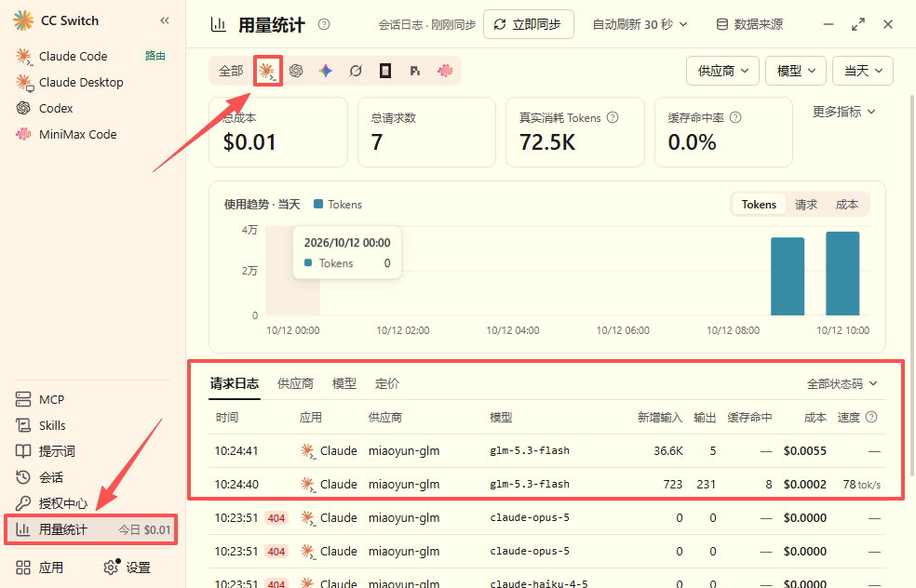Open the MCP section
Screen dimensions: 916x588
(51, 399)
